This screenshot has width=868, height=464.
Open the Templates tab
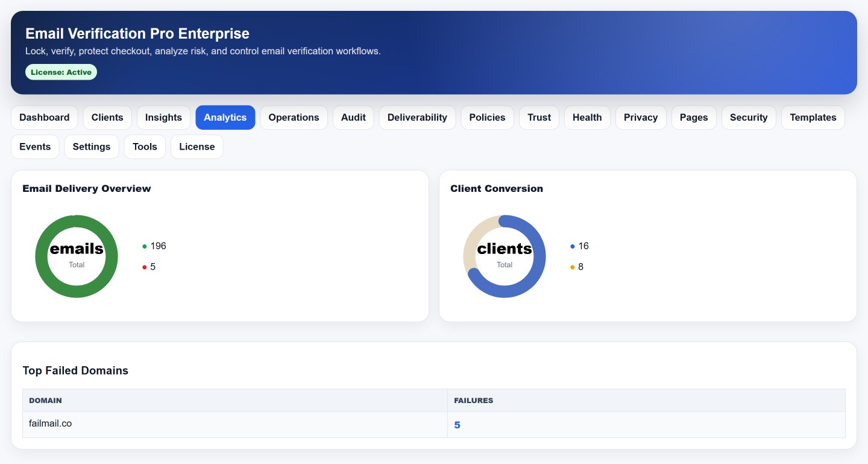[x=813, y=118]
